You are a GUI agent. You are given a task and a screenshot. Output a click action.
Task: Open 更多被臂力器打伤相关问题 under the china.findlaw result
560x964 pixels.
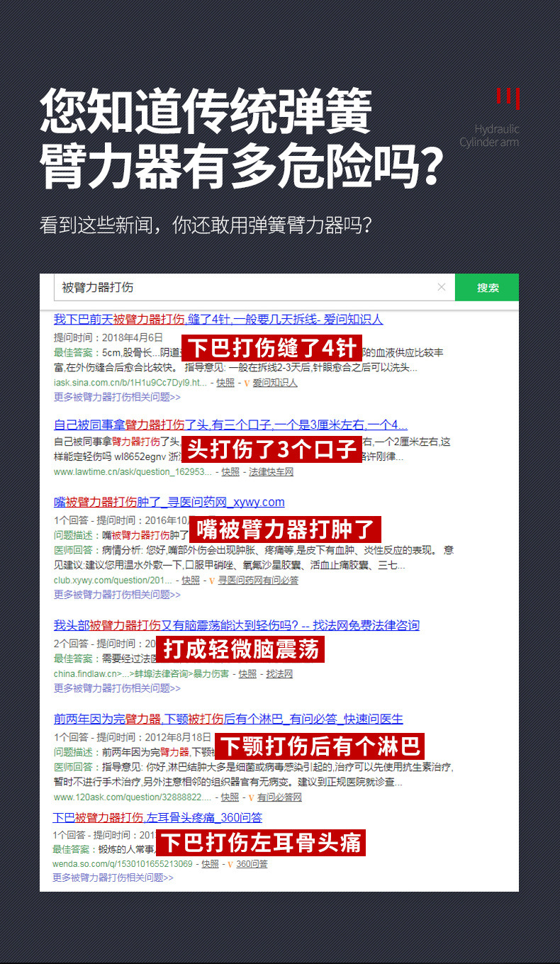click(117, 688)
